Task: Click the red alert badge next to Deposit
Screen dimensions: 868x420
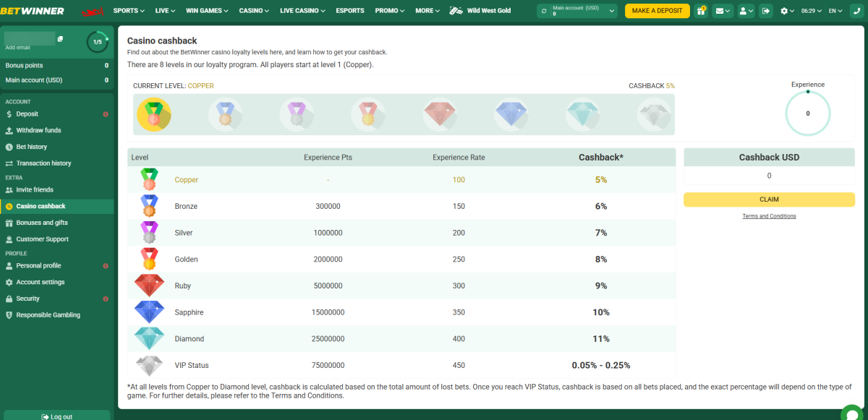Action: (x=106, y=114)
